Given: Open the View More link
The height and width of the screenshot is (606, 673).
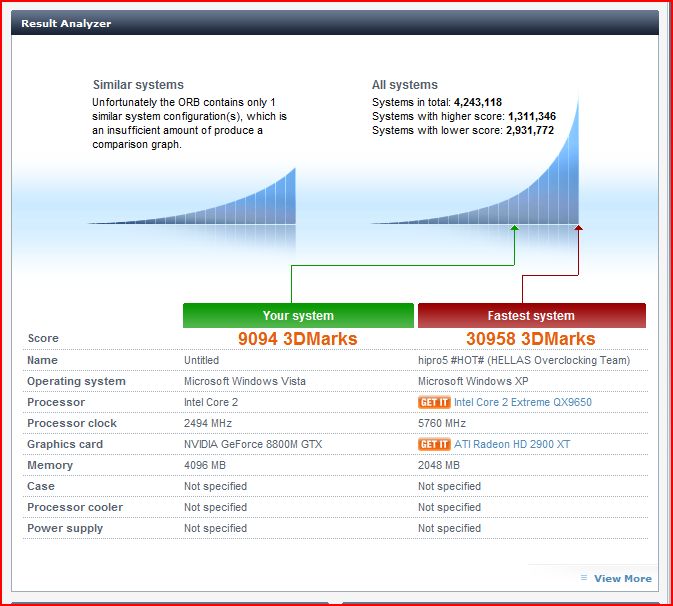Looking at the screenshot, I should [x=622, y=579].
